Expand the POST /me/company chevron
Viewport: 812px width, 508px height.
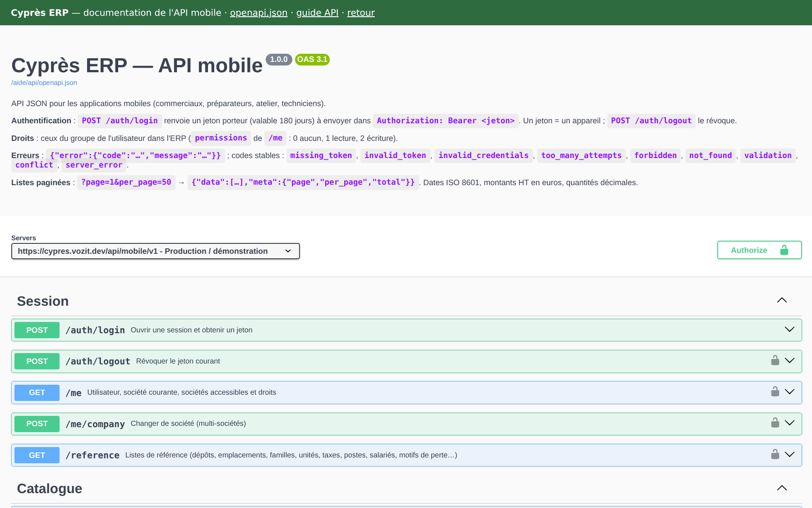(x=789, y=423)
